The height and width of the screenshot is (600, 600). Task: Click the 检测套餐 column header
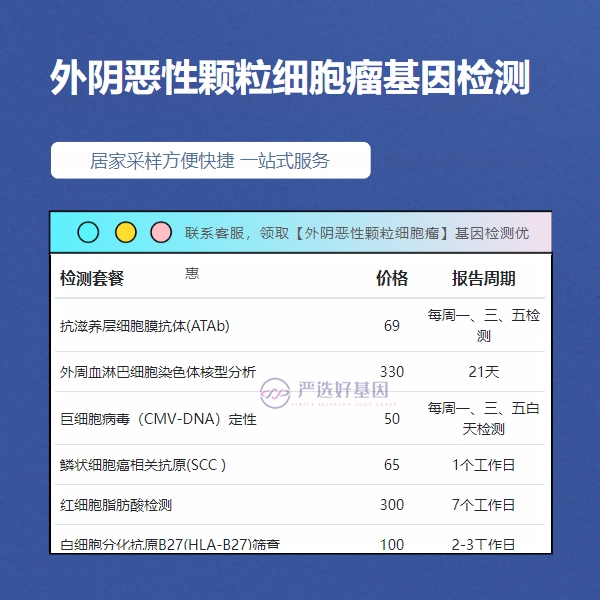point(92,278)
